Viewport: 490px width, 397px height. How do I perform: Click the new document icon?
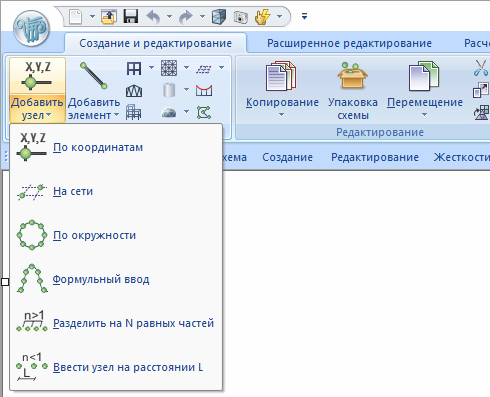(x=76, y=16)
